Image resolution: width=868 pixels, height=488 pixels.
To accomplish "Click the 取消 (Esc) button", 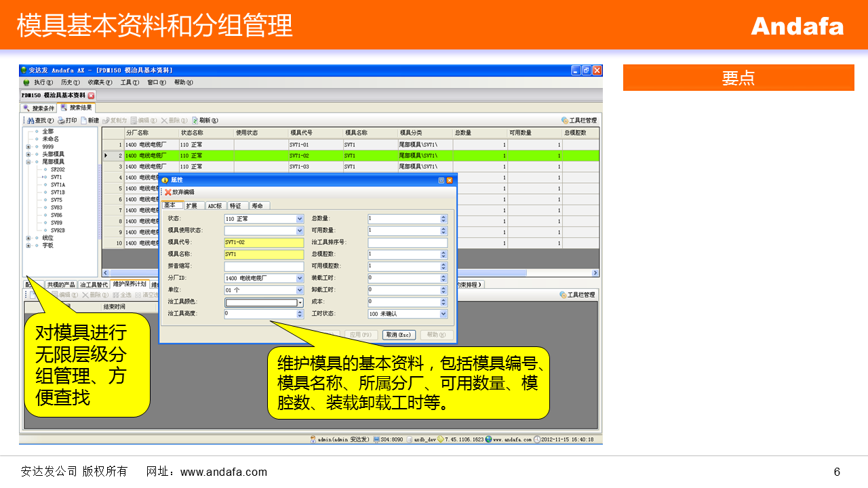I will 399,335.
